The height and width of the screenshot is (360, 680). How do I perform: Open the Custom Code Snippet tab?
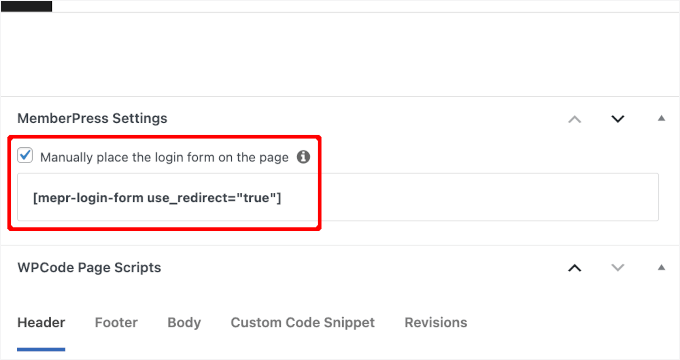[303, 323]
